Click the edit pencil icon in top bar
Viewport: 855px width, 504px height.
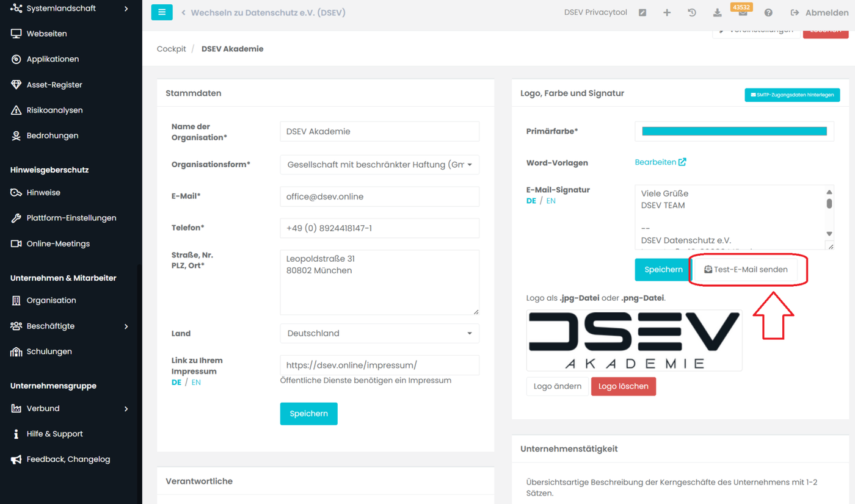(x=642, y=13)
